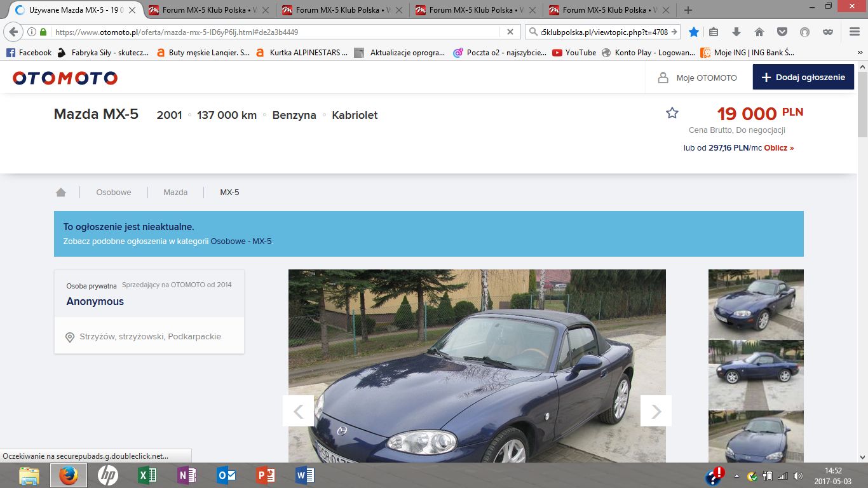Click the Dodaj ogłoszenie button
This screenshot has height=488, width=868.
click(x=803, y=77)
